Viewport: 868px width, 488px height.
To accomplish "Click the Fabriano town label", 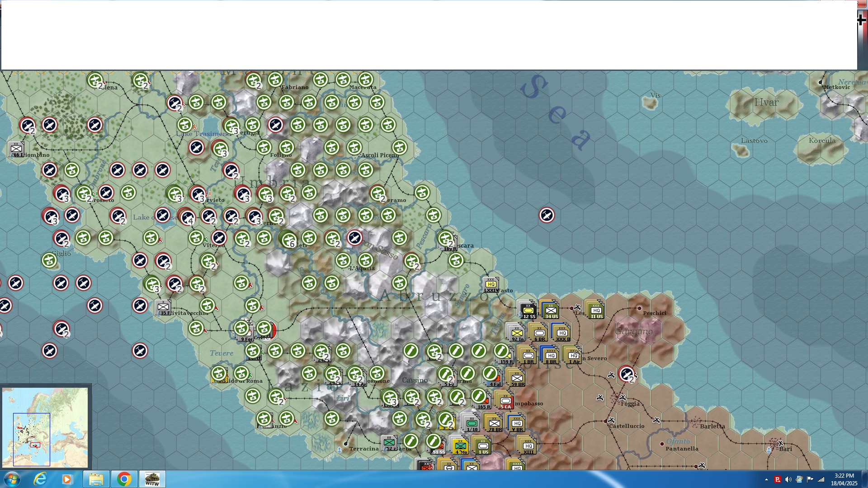I will coord(295,87).
